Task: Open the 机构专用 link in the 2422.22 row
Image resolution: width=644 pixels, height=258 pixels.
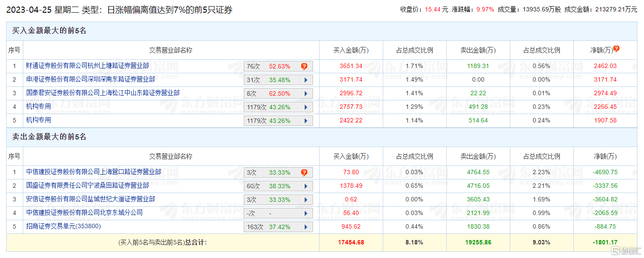Action: 39,120
